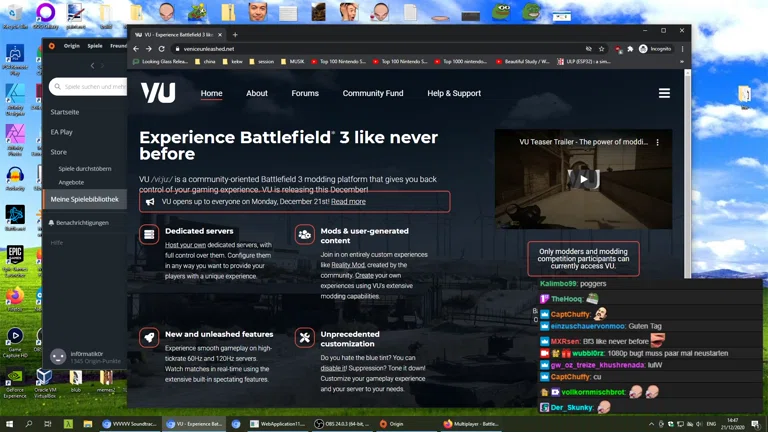Open Spiele durchstöbern in Origin
The width and height of the screenshot is (768, 432).
tap(85, 168)
